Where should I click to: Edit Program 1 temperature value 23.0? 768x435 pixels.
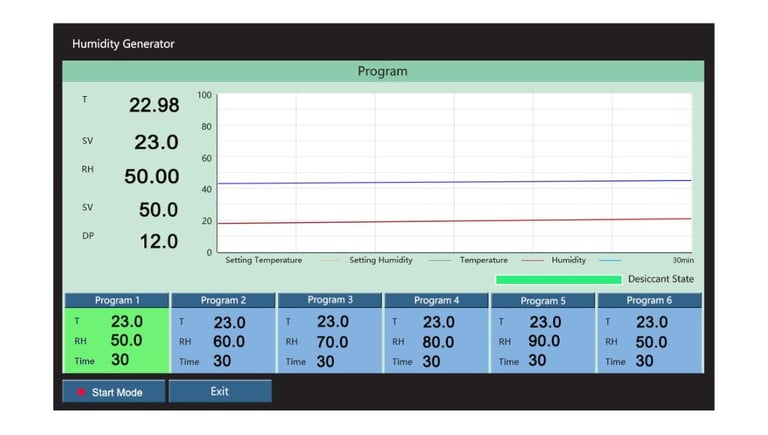(x=127, y=321)
